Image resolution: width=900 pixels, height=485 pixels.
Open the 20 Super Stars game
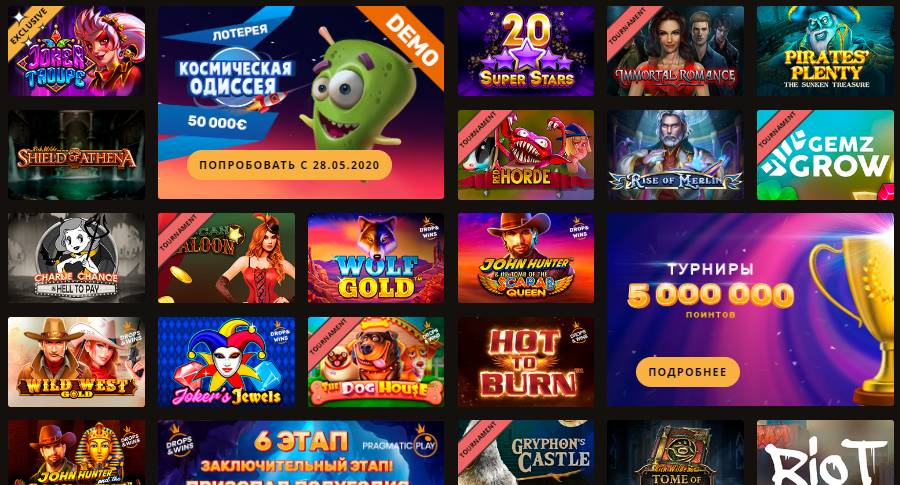(526, 51)
